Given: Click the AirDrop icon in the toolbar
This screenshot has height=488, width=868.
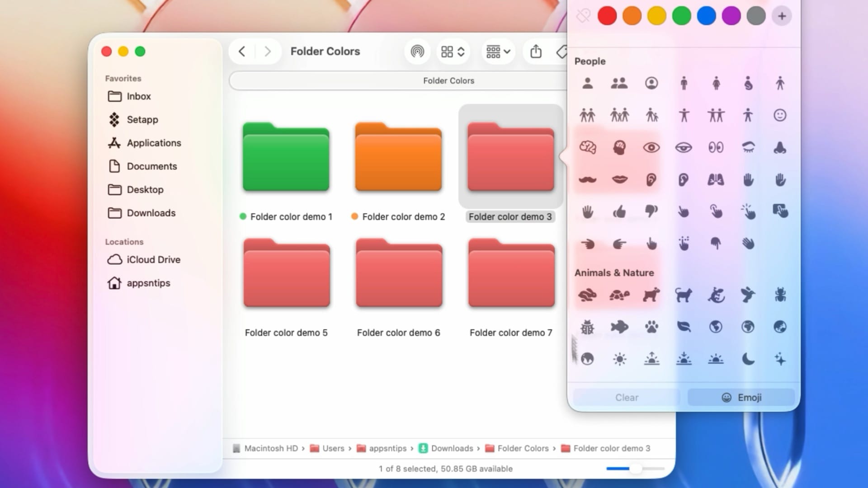Looking at the screenshot, I should (x=417, y=52).
